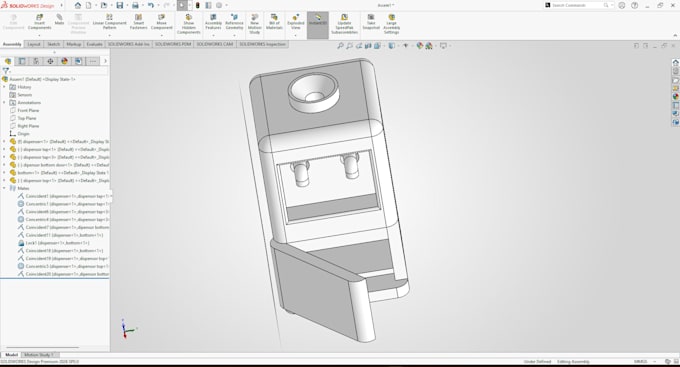Select the Insert Components tool
Screen dimensions: 680x367
(39, 22)
